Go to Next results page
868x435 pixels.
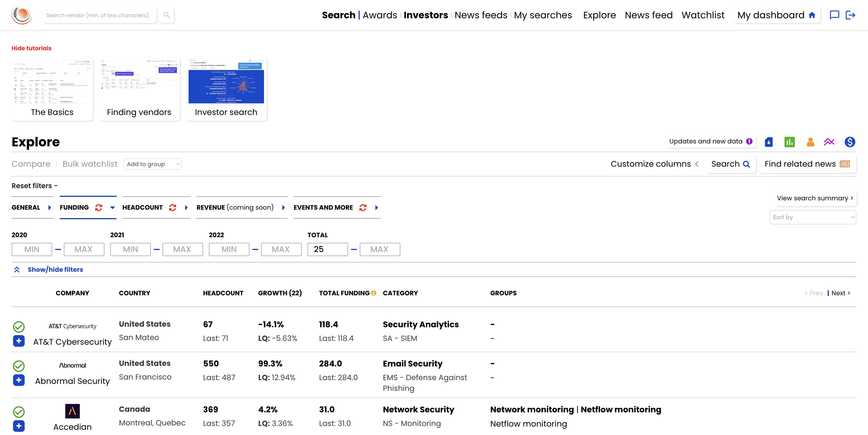[x=841, y=293]
